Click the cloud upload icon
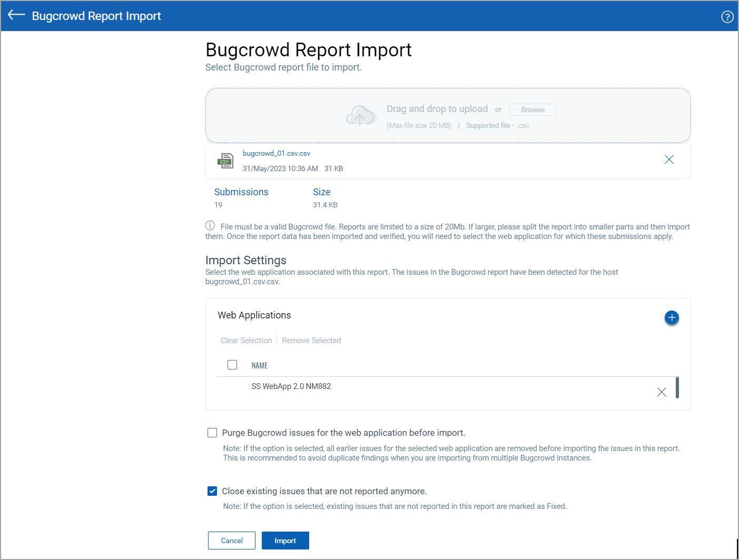The height and width of the screenshot is (560, 739). pos(361,115)
